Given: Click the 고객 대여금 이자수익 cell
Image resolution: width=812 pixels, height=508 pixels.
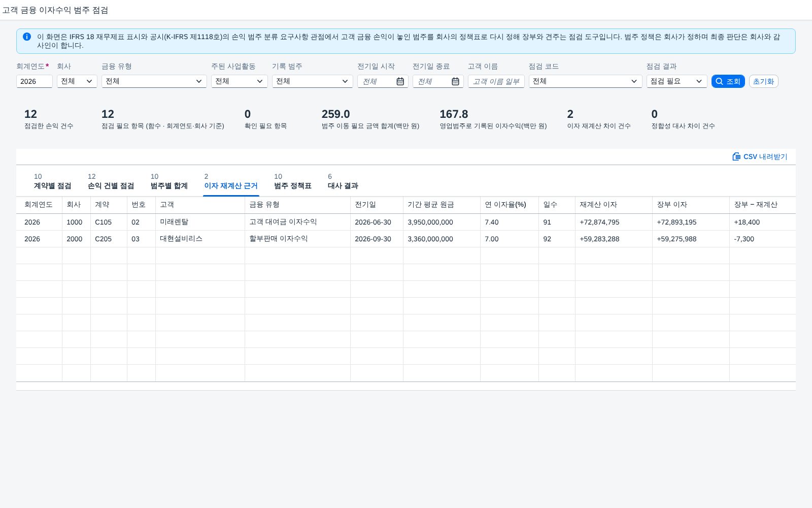Looking at the screenshot, I should (x=298, y=222).
